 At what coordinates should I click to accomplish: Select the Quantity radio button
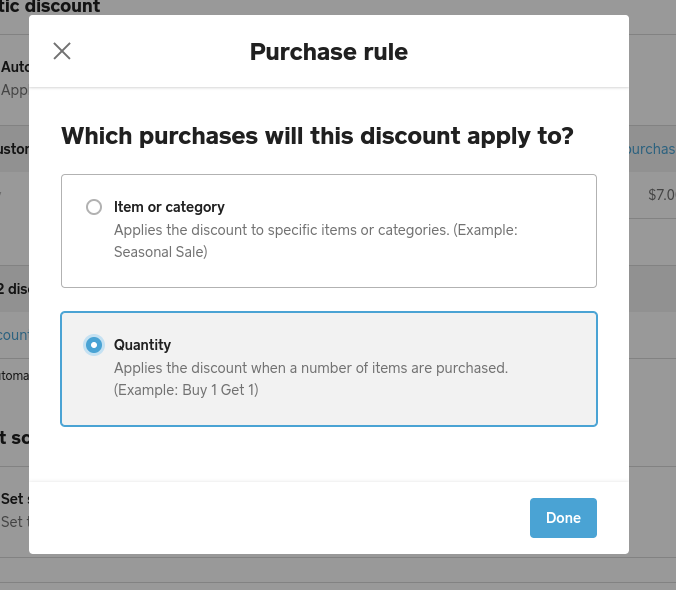click(x=94, y=345)
